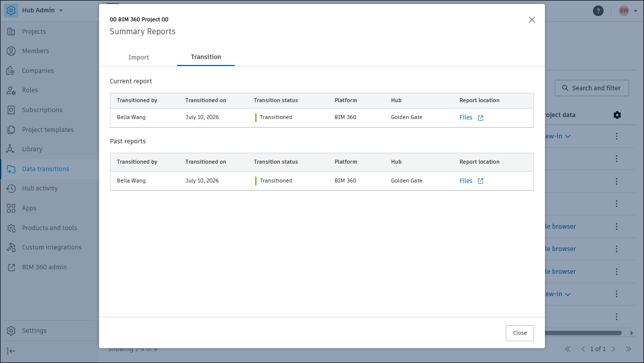Screen dimensions: 644x363
Task: Dismiss Summary Reports dialog with X
Action: point(532,20)
